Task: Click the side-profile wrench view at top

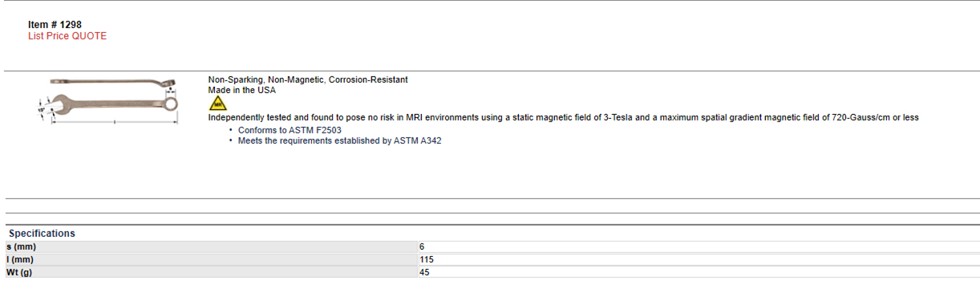Action: (x=114, y=81)
